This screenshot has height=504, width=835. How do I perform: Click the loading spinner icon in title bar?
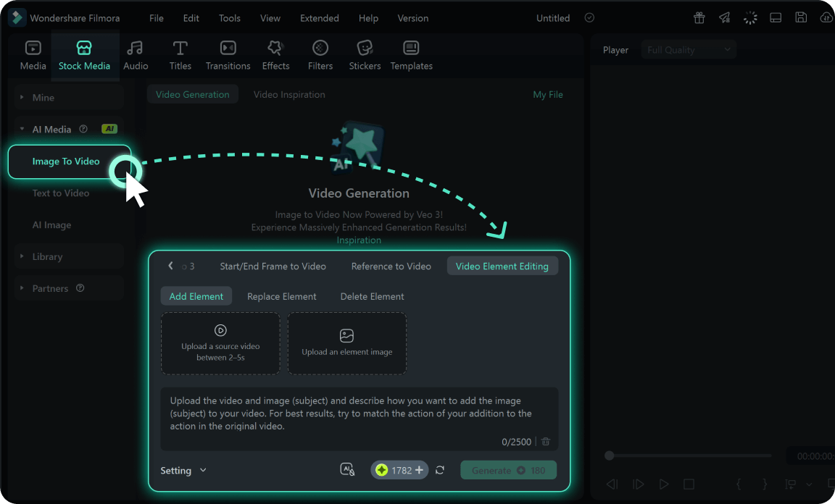pyautogui.click(x=749, y=17)
